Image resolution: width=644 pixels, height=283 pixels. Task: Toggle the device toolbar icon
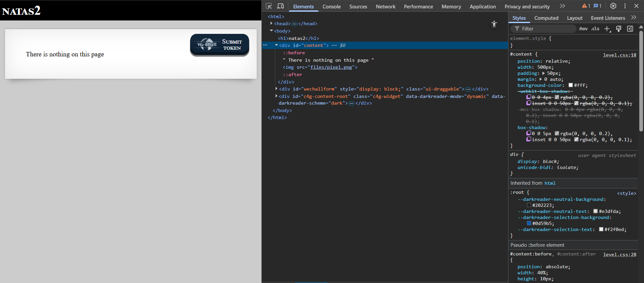[281, 6]
